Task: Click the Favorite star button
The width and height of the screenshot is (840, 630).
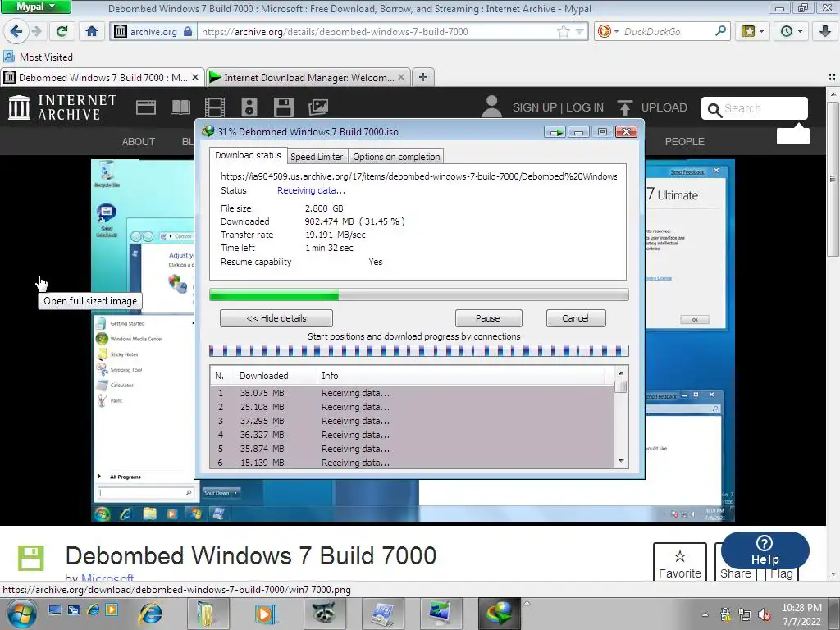Action: pos(680,563)
